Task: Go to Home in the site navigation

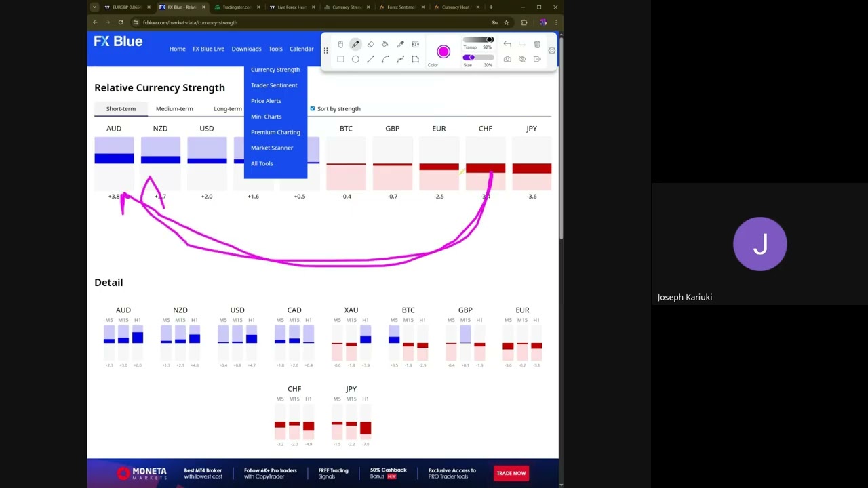Action: click(x=177, y=49)
